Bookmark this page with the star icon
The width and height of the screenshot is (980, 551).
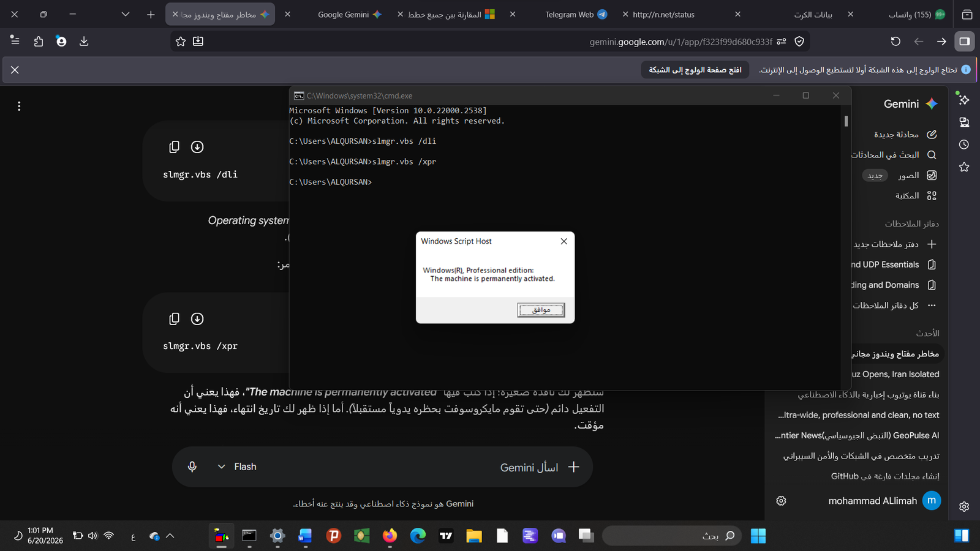[181, 42]
